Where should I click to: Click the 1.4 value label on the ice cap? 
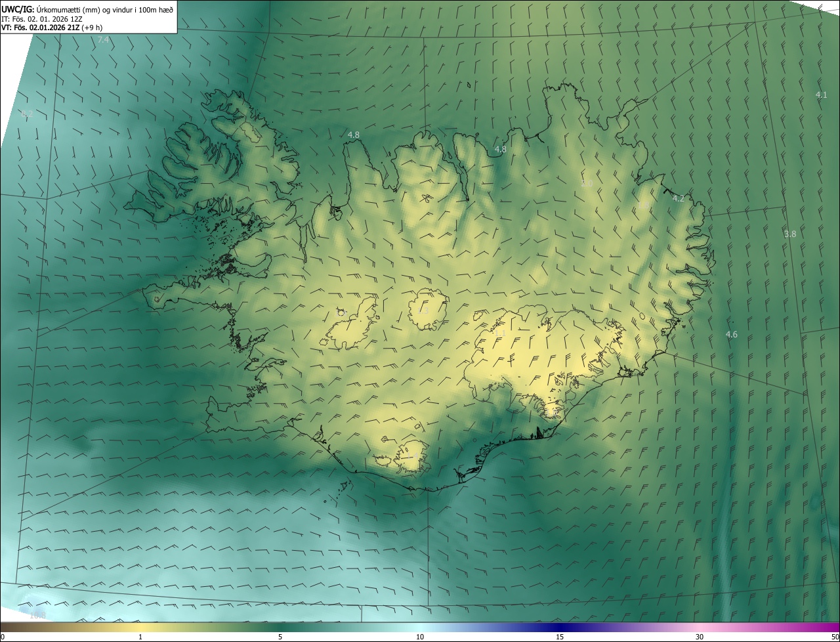pyautogui.click(x=413, y=455)
